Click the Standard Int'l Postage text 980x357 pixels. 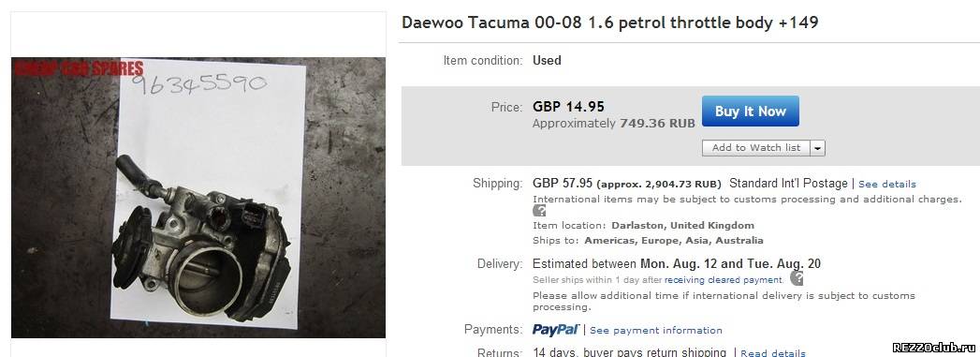point(788,184)
